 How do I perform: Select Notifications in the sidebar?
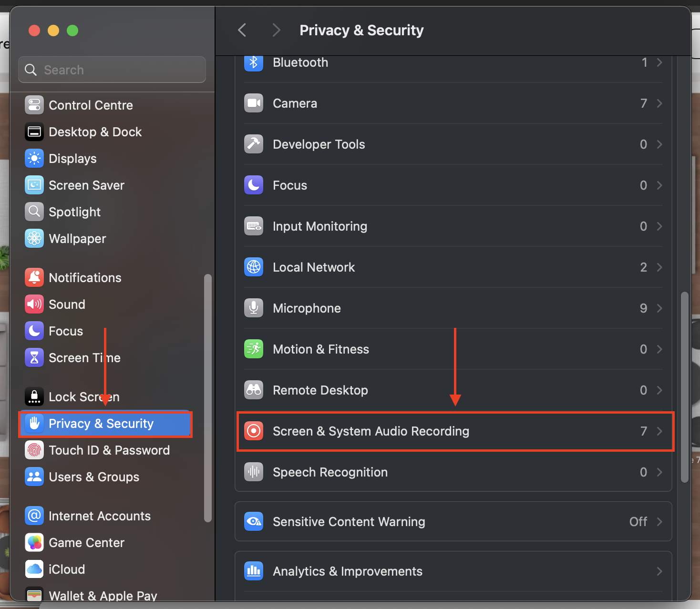click(85, 278)
